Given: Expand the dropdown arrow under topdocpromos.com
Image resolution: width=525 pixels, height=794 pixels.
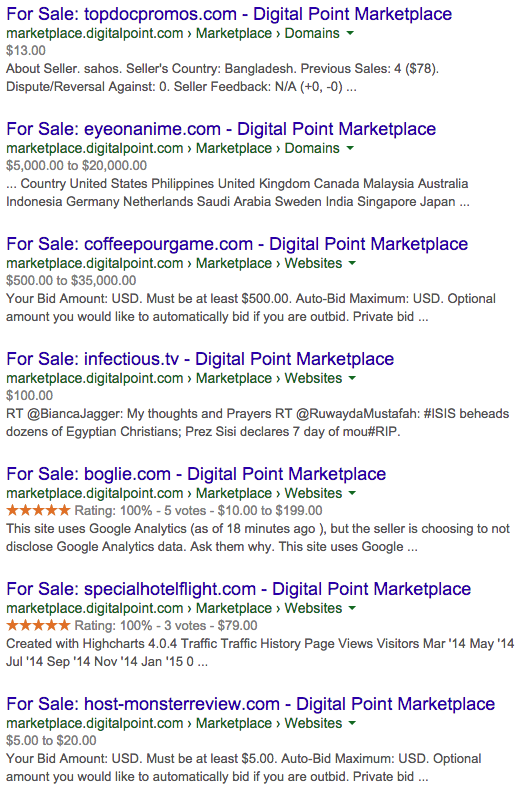Looking at the screenshot, I should pyautogui.click(x=350, y=33).
